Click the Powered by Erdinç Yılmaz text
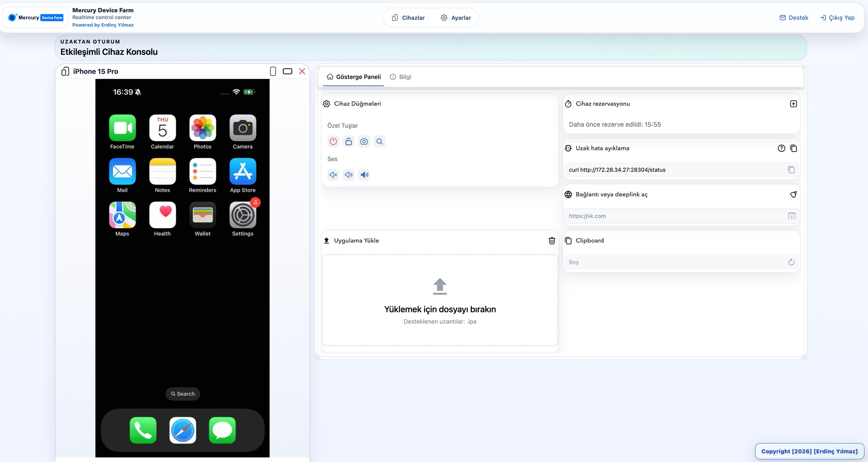The width and height of the screenshot is (868, 462). 103,25
